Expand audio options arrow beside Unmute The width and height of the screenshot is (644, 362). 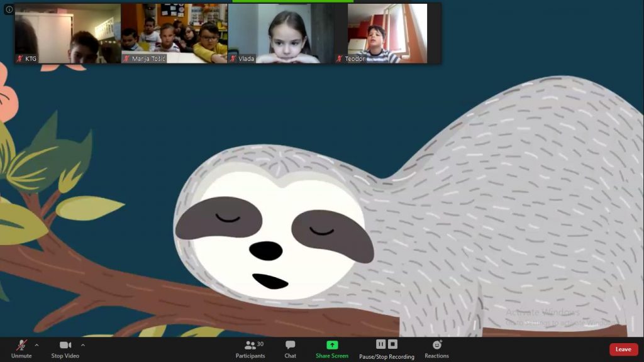tap(36, 344)
